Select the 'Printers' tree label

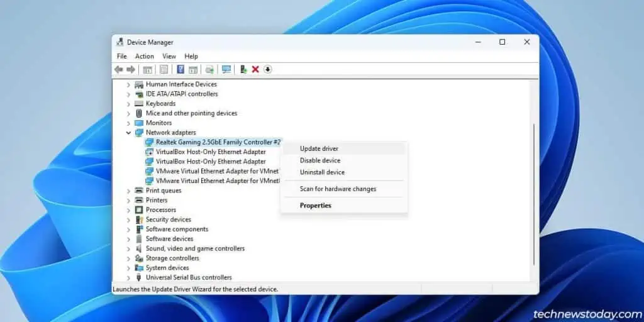(157, 201)
